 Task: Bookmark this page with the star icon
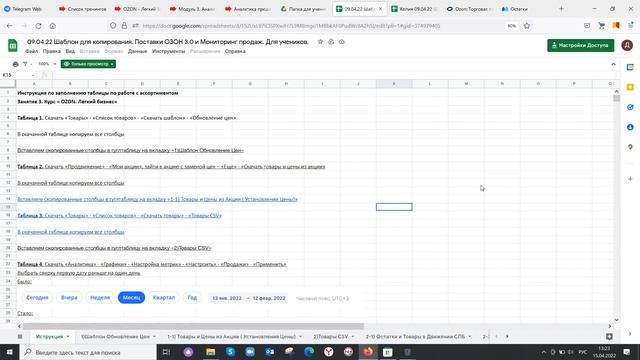(527, 26)
